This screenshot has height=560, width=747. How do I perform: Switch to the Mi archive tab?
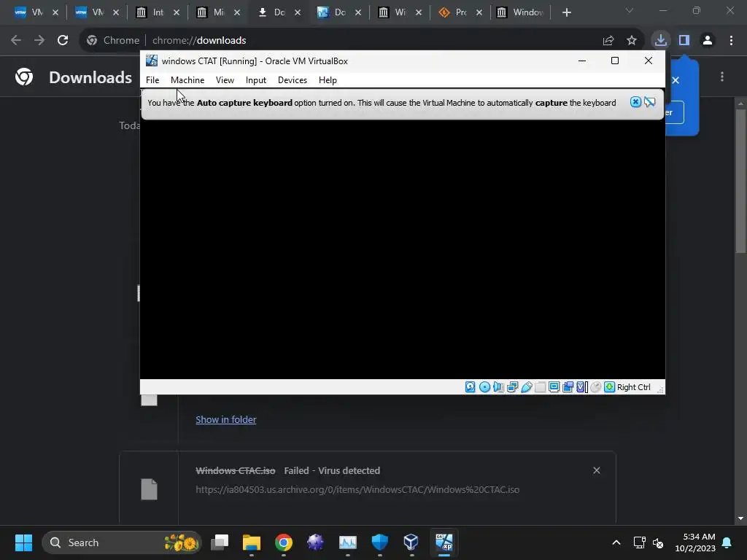212,12
